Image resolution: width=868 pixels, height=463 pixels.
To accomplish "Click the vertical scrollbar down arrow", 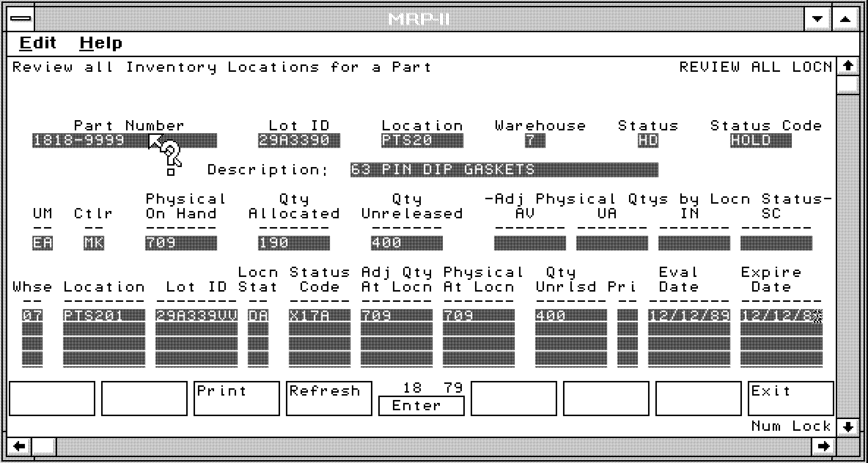I will coord(848,427).
